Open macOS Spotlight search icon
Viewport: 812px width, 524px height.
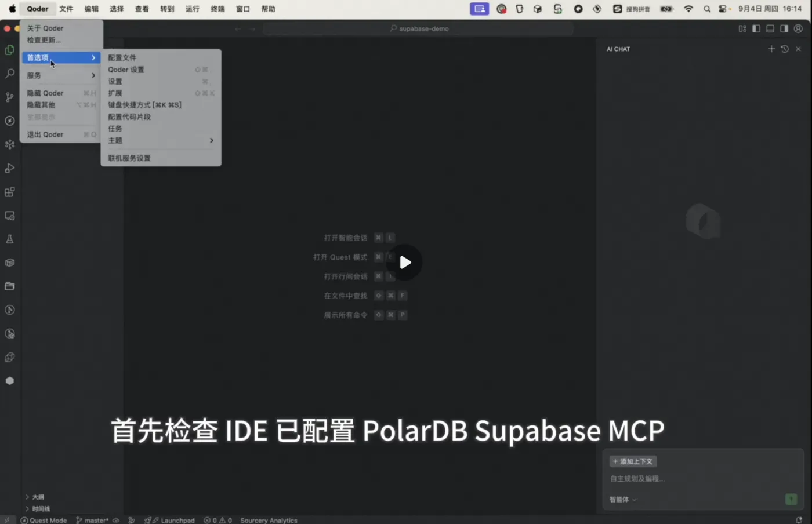tap(706, 9)
